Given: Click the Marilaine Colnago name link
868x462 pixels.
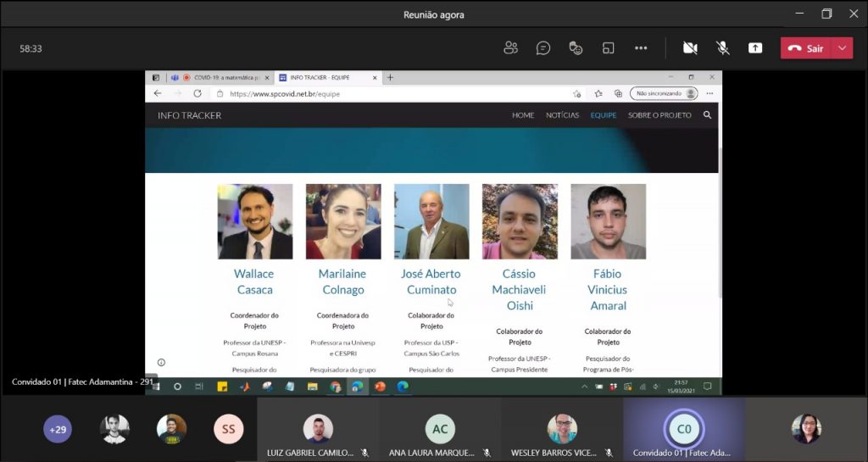Looking at the screenshot, I should coord(342,281).
